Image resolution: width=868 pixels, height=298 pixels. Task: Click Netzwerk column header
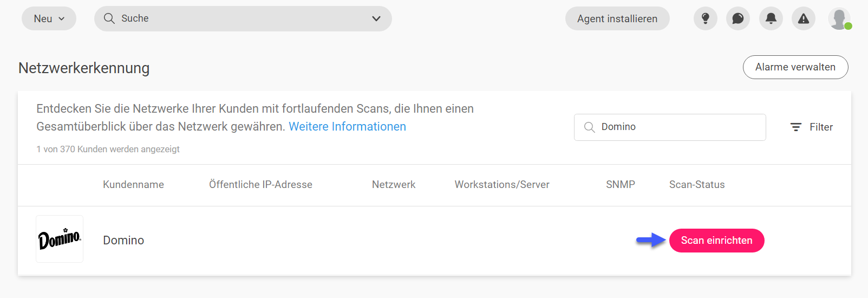(x=394, y=185)
